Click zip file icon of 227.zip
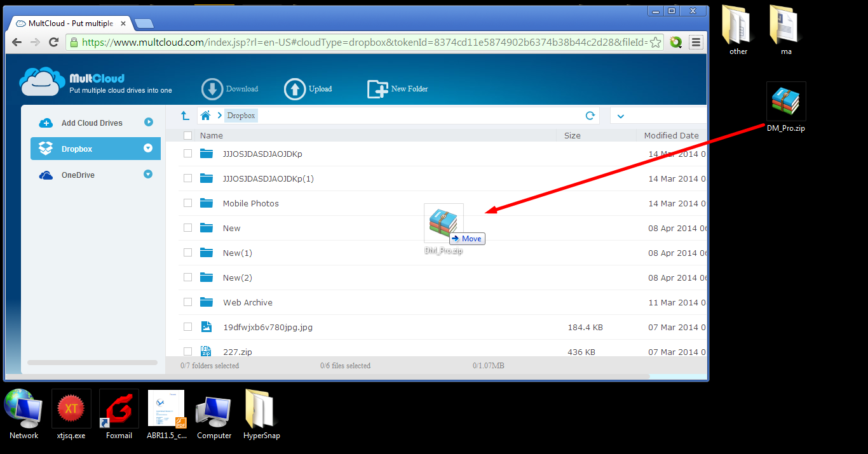868x454 pixels. click(206, 351)
